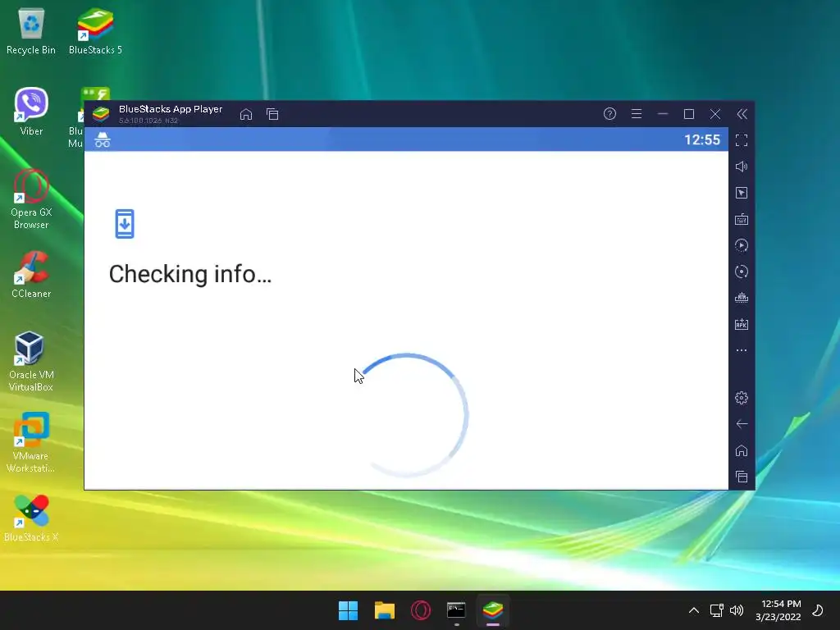Open the BlueStacks hamburger menu
The height and width of the screenshot is (630, 840).
pyautogui.click(x=637, y=113)
